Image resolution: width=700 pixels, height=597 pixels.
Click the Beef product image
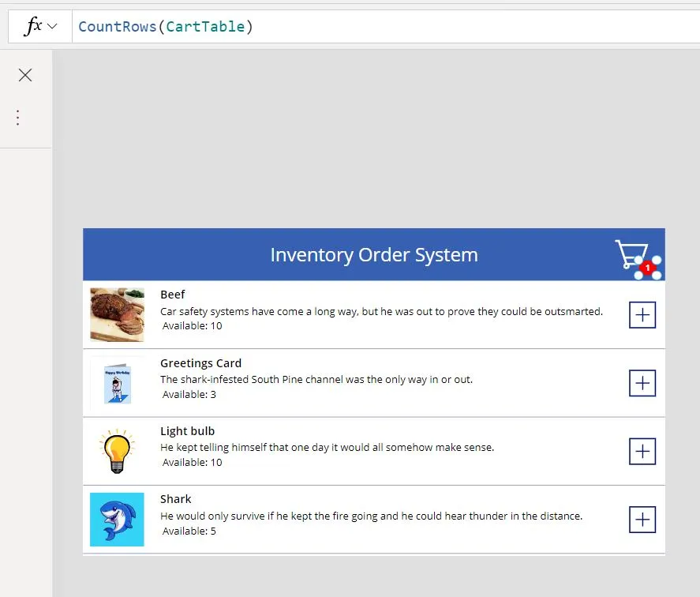coord(117,314)
